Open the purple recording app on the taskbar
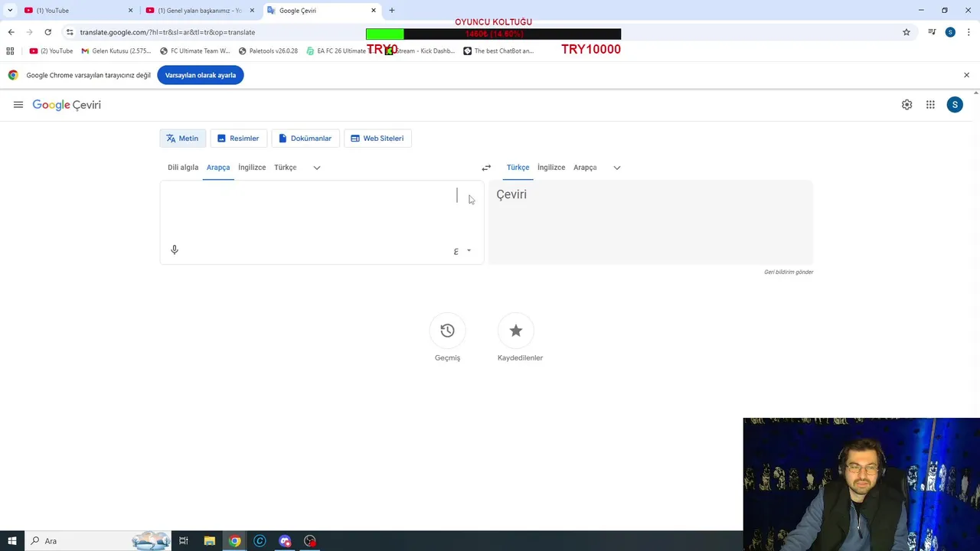The image size is (980, 551). pos(285,541)
